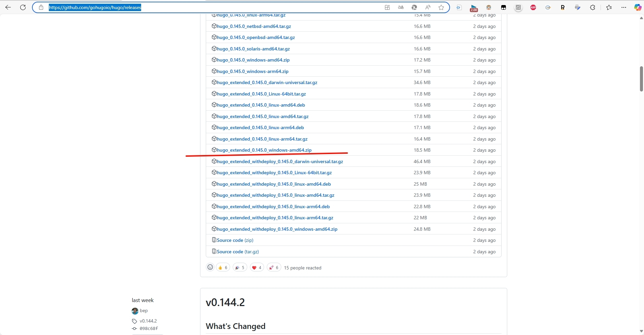Screen dimensions: 644x335
Task: Open the IE-mode globe extension icon
Action: point(548,7)
